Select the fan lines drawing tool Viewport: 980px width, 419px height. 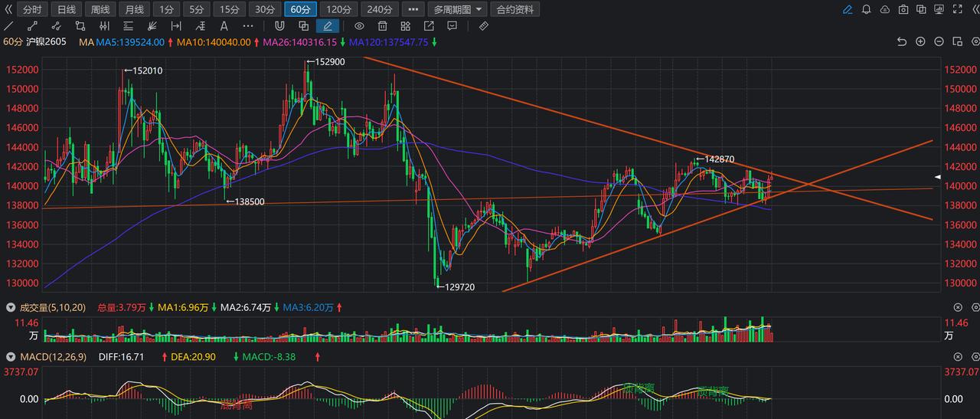click(152, 26)
